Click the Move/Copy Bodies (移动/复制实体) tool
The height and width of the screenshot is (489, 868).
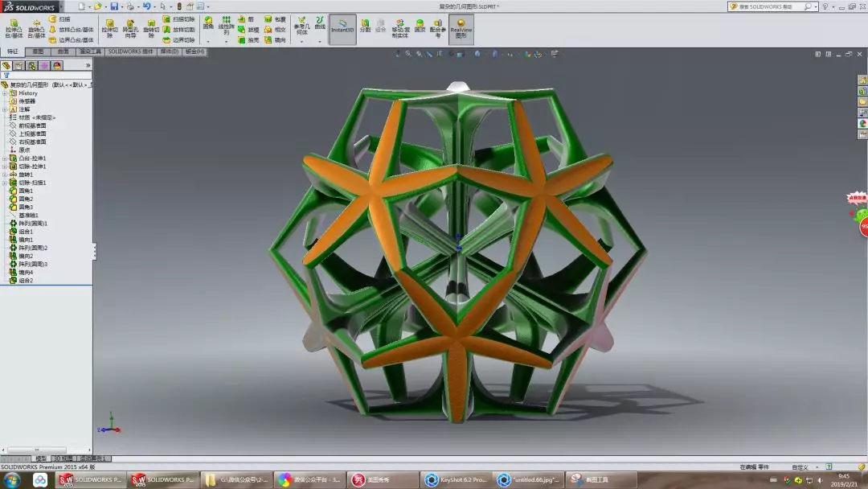[400, 29]
